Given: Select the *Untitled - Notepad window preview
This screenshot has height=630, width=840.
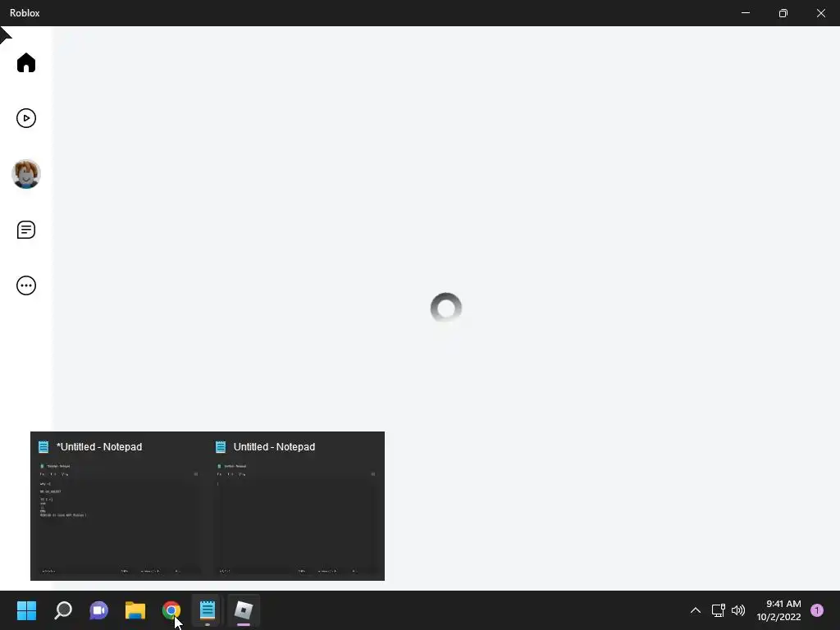Looking at the screenshot, I should pos(119,505).
